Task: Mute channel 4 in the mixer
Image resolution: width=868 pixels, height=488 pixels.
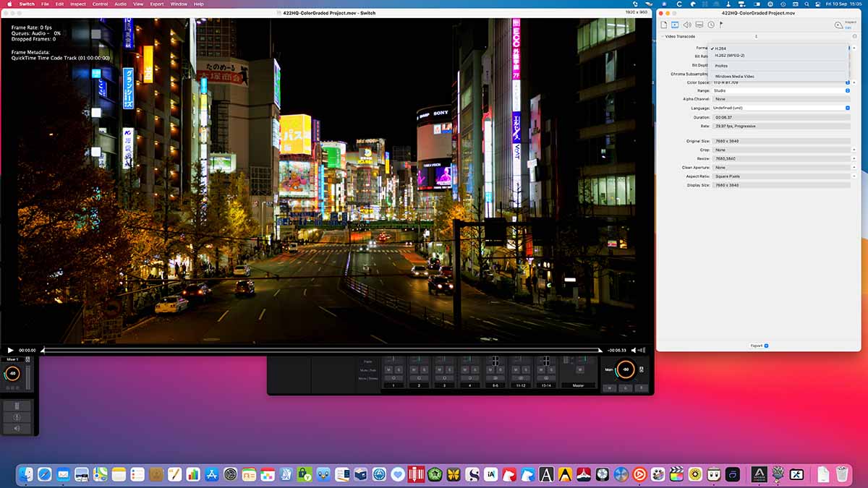Action: tap(465, 369)
